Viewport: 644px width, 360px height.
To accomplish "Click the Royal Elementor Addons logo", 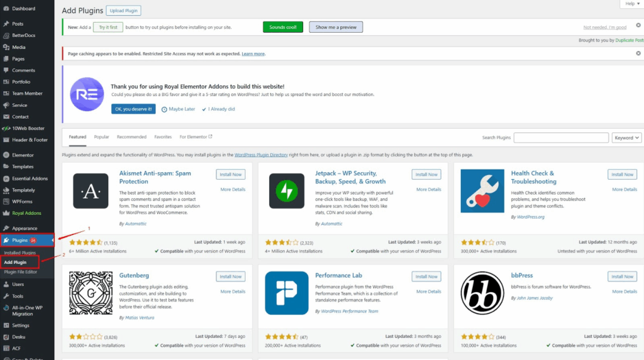I will [87, 94].
